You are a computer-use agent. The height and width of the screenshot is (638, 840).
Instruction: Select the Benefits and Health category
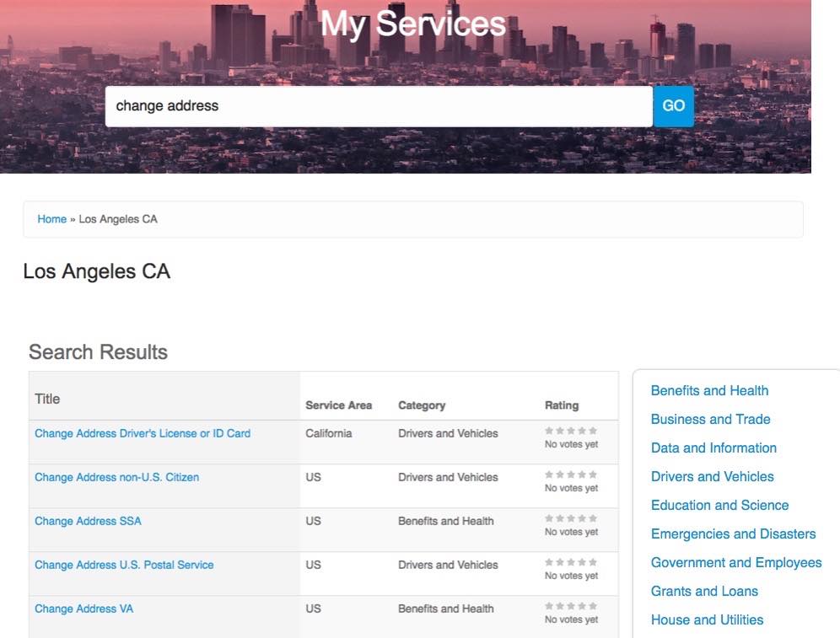coord(709,391)
